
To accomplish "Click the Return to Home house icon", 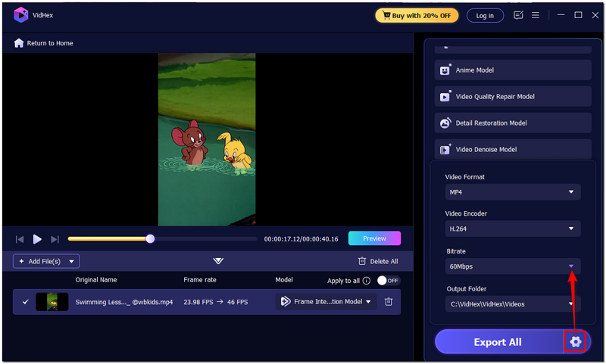I will [x=19, y=43].
